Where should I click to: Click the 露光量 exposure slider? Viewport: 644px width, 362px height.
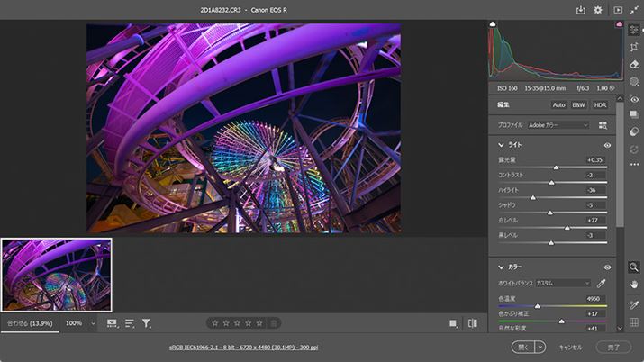pos(552,167)
